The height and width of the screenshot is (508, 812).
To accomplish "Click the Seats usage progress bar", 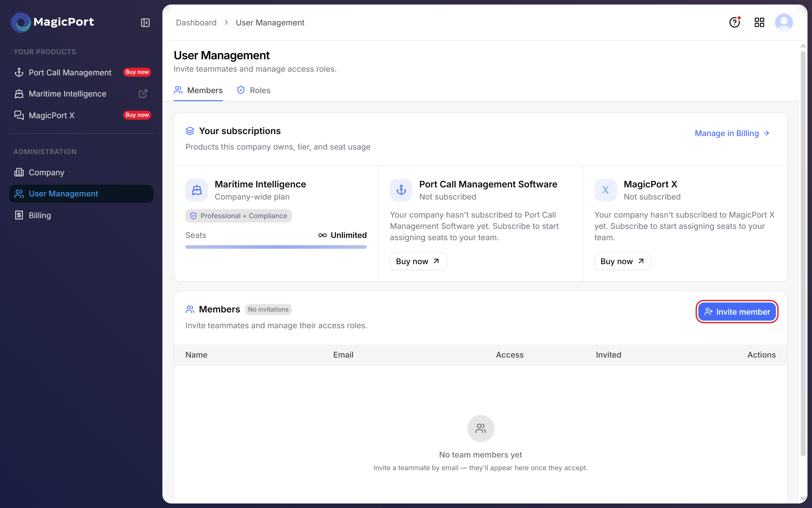I will [x=276, y=247].
